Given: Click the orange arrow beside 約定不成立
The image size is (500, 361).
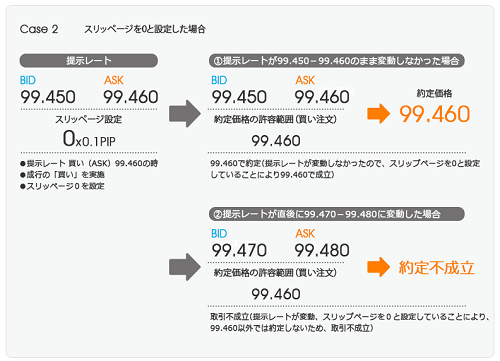Looking at the screenshot, I should (378, 267).
